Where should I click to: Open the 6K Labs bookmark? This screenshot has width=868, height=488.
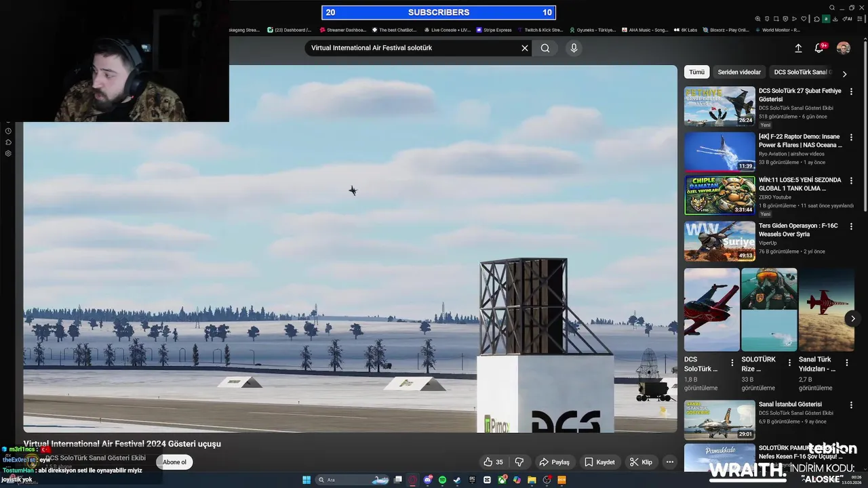pyautogui.click(x=685, y=30)
